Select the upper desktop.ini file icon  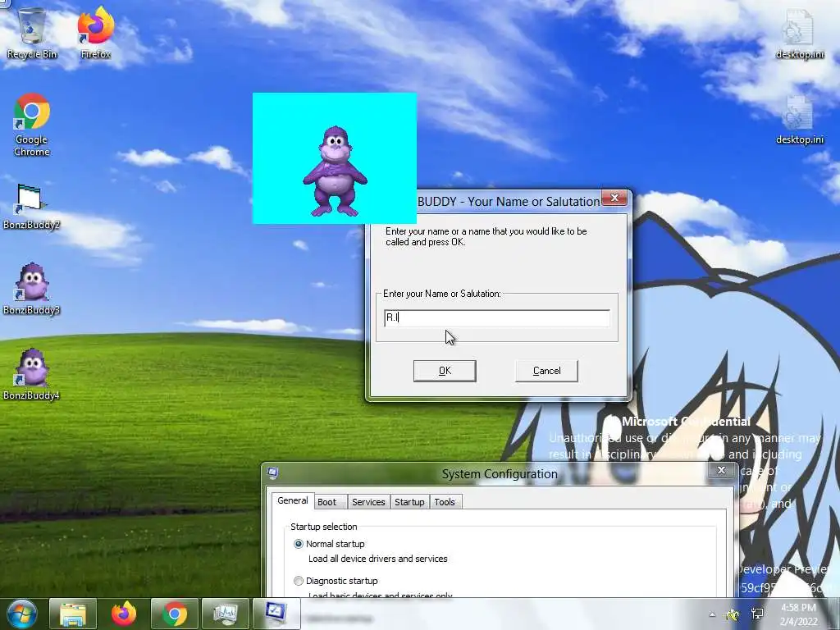point(799,34)
